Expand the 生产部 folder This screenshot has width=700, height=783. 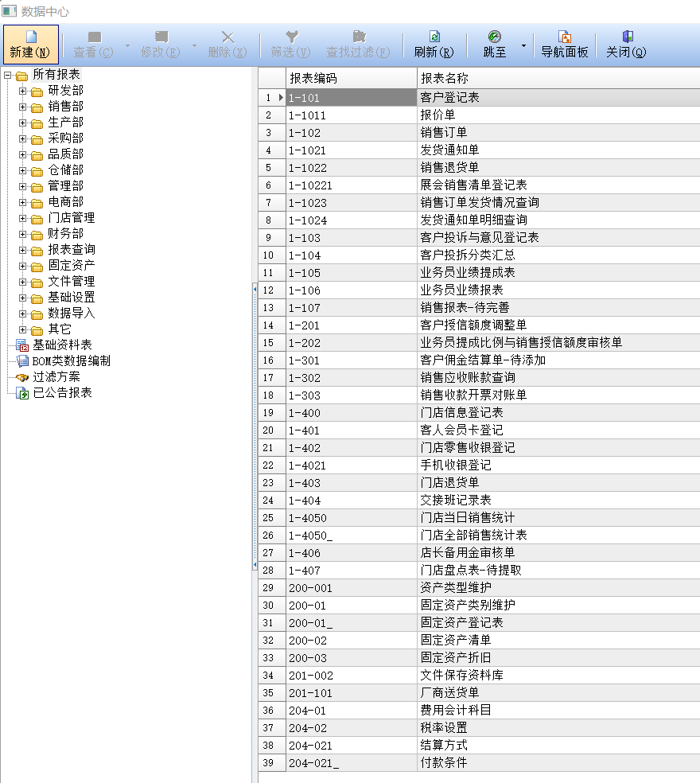pos(22,123)
